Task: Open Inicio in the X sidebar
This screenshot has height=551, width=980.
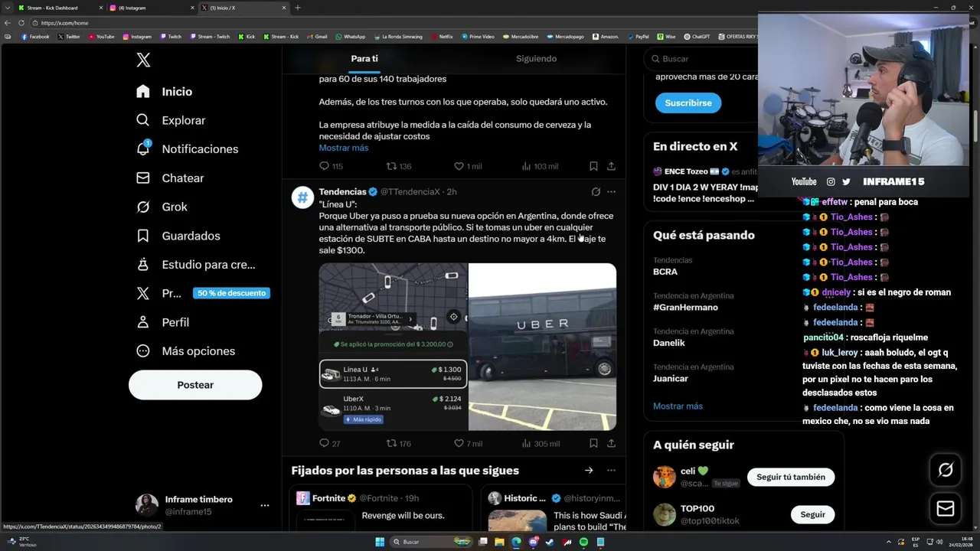Action: [x=165, y=92]
